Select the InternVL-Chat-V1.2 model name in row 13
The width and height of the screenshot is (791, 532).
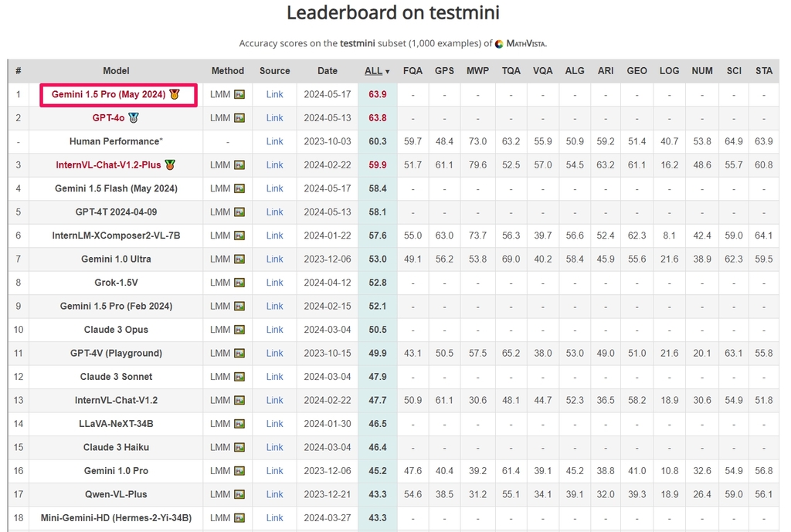[116, 400]
